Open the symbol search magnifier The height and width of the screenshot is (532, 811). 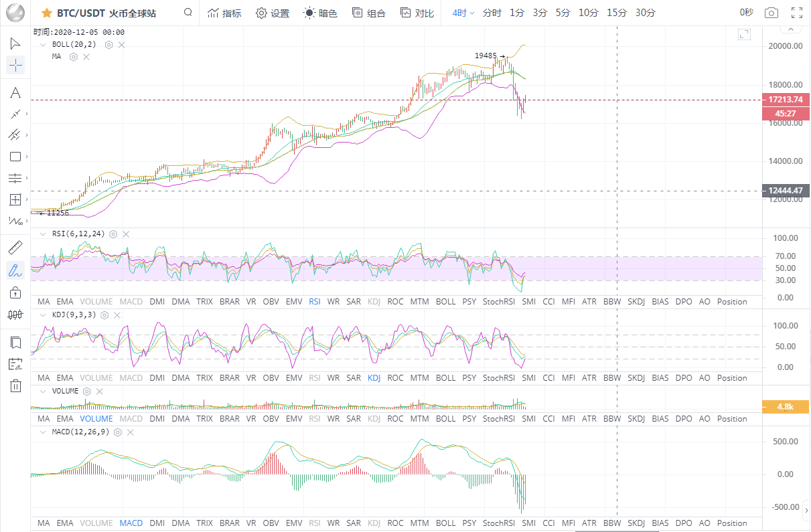tap(188, 13)
